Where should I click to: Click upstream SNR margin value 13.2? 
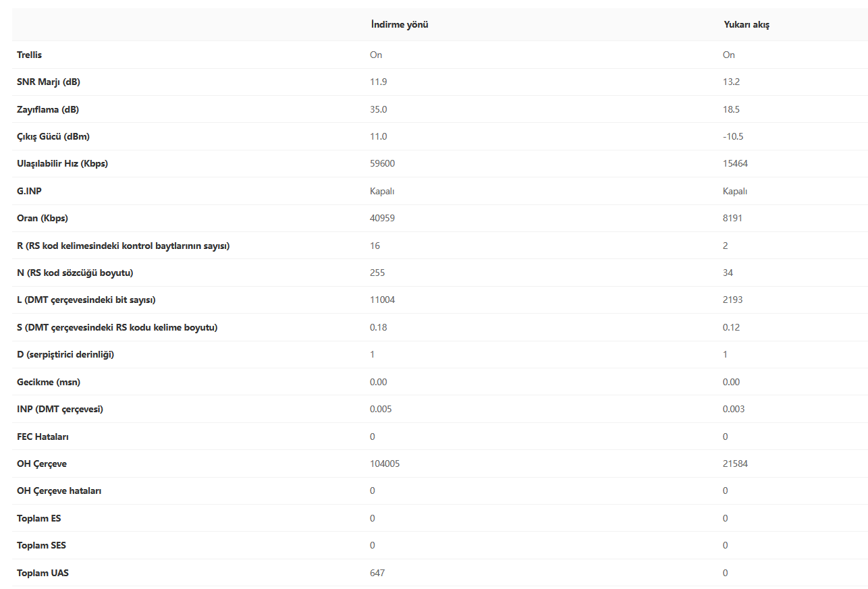[731, 82]
